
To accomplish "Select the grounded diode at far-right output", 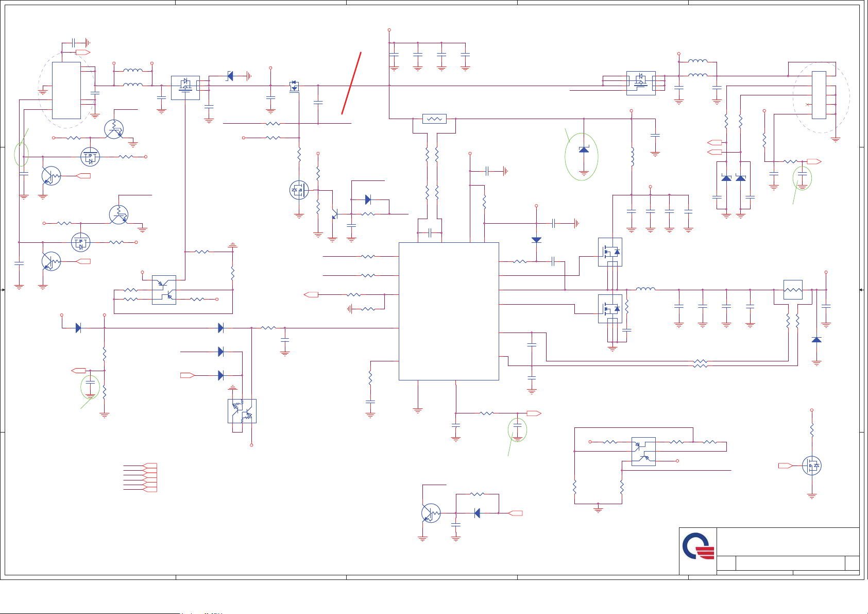I will [816, 340].
